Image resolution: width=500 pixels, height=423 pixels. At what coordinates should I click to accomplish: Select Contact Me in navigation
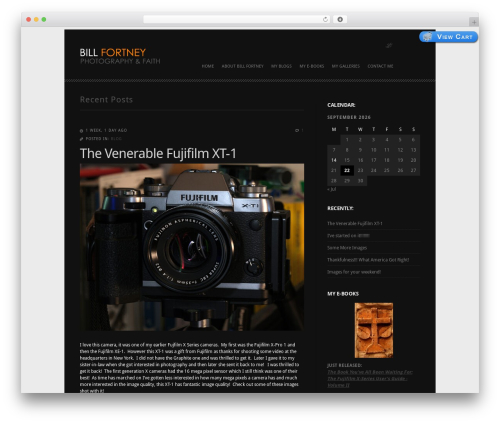click(380, 66)
